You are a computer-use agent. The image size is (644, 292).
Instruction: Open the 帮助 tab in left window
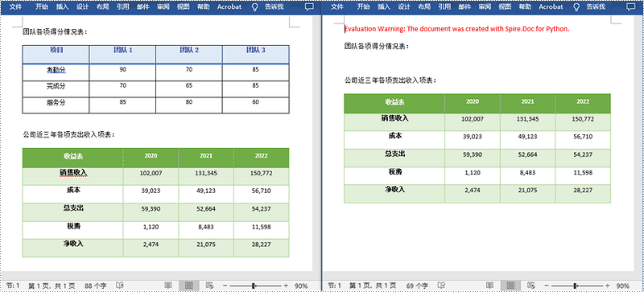coord(203,6)
